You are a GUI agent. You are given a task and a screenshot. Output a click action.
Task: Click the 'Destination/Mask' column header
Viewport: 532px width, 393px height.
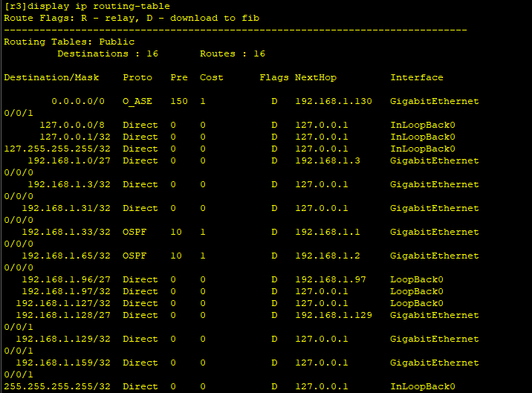pyautogui.click(x=51, y=77)
